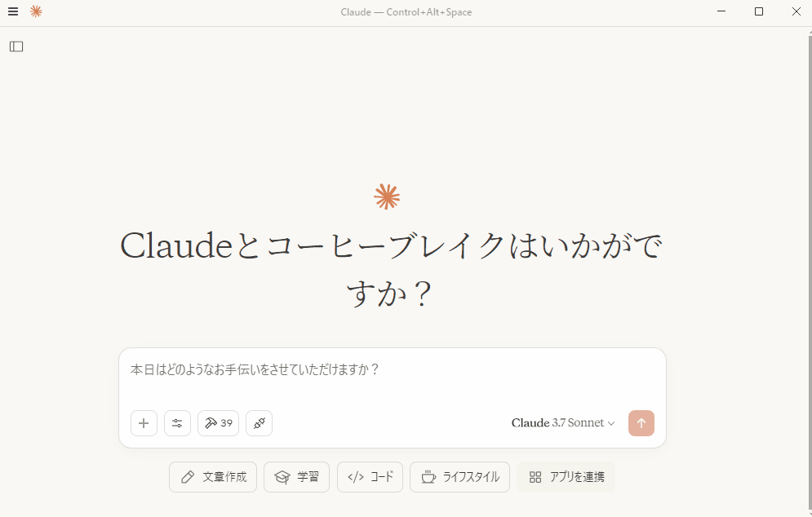The height and width of the screenshot is (517, 812).
Task: Toggle the sidebar panel icon
Action: pos(16,46)
